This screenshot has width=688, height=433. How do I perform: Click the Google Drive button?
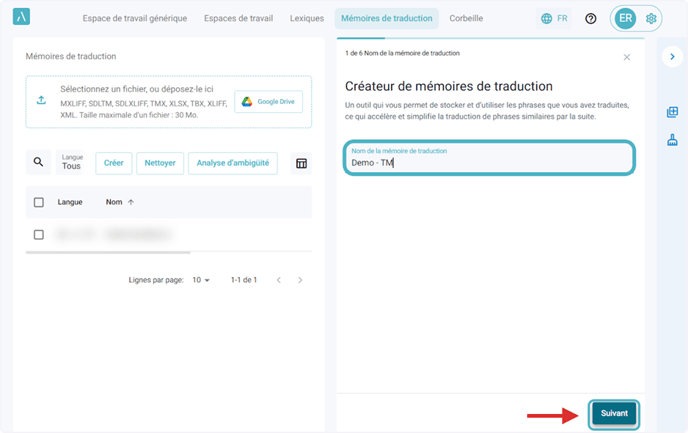point(268,101)
